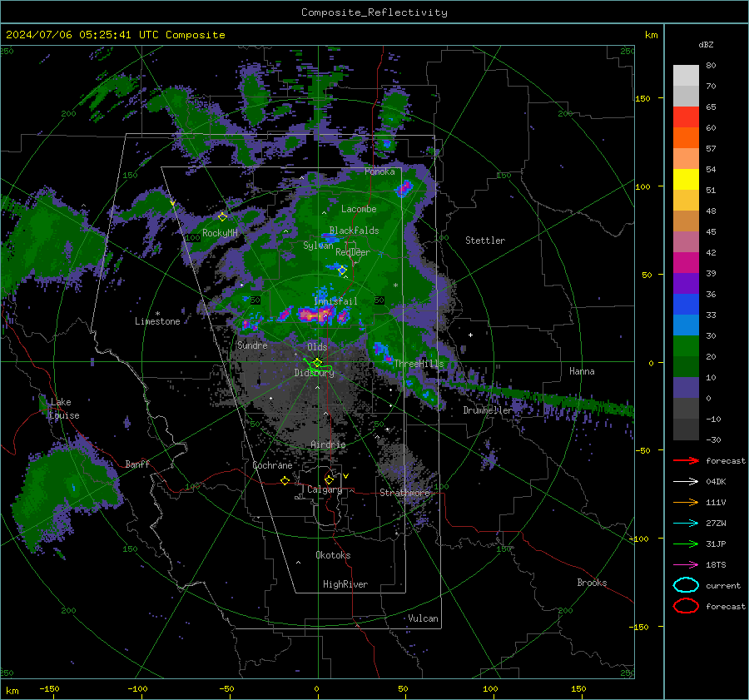Select the bright yellow swatch between 54 and 51

point(686,179)
